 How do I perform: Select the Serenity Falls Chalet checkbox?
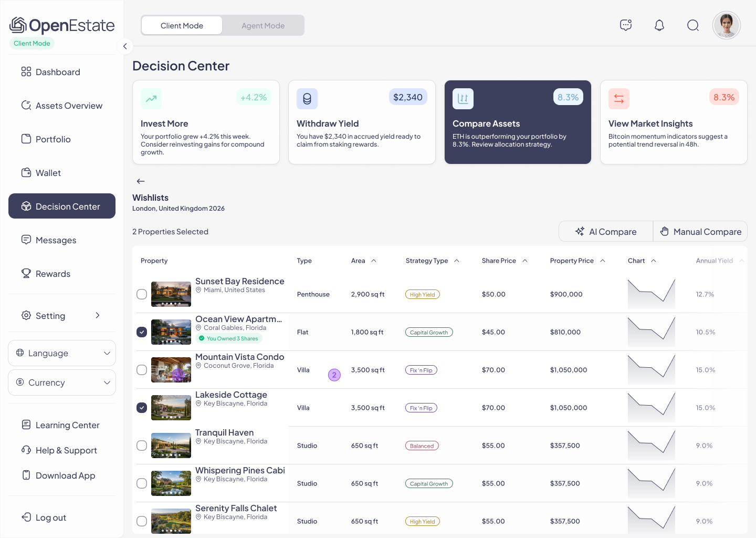pyautogui.click(x=142, y=521)
